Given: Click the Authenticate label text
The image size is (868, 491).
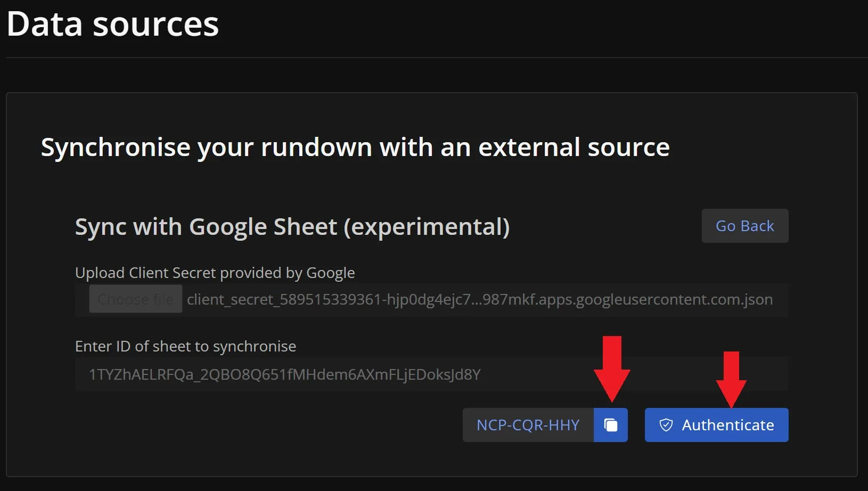Looking at the screenshot, I should point(728,425).
